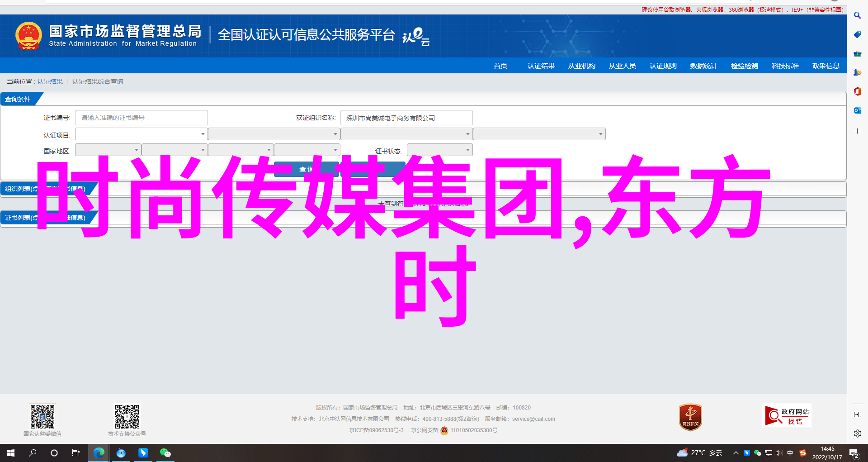Click the red browser recommendation notice text
Screen dimensions: 868x462
(742, 10)
